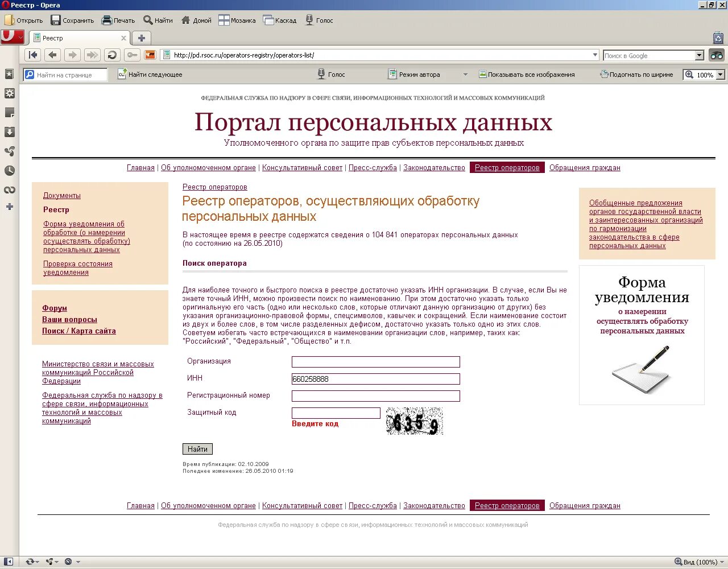Click the Найти magnifier toolbar button
Image resolution: width=728 pixels, height=569 pixels.
(x=158, y=20)
